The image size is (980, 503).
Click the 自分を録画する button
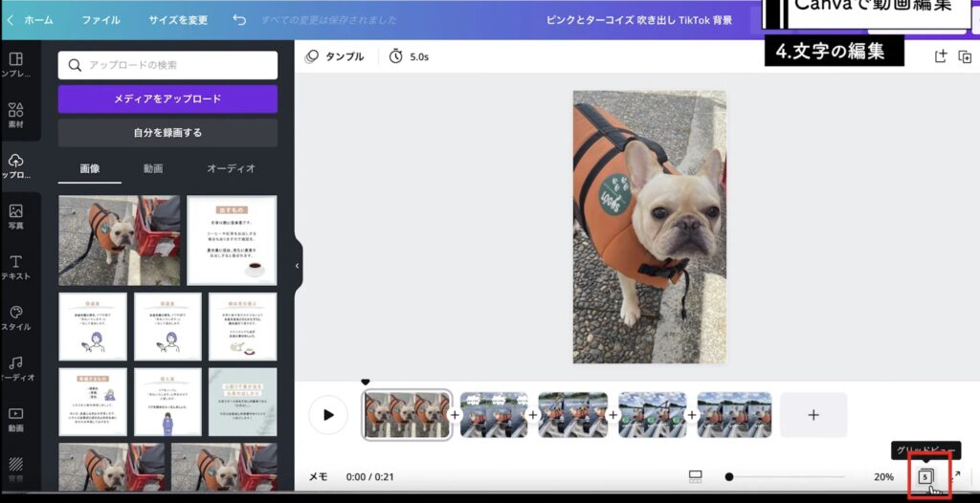(167, 133)
